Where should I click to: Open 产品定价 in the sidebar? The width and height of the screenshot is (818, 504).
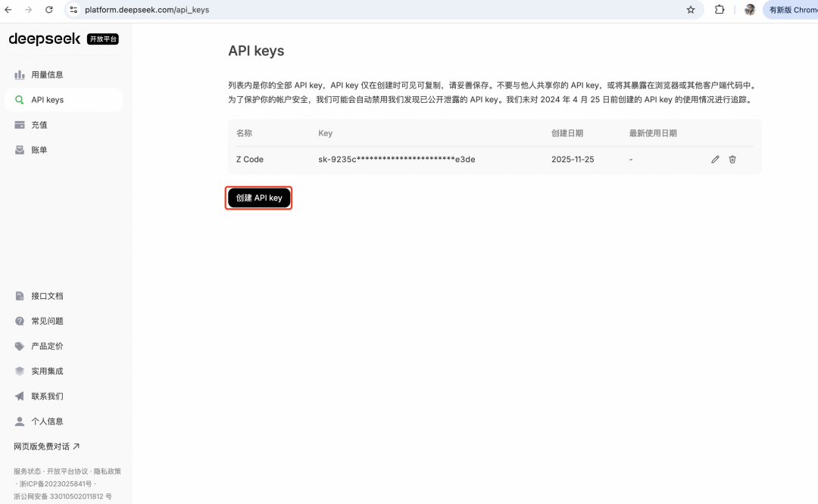(x=64, y=346)
